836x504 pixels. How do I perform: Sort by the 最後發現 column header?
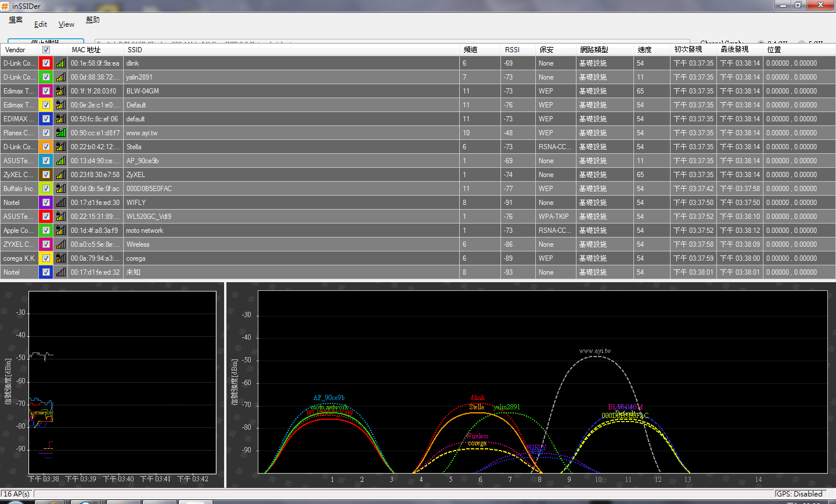pyautogui.click(x=740, y=50)
